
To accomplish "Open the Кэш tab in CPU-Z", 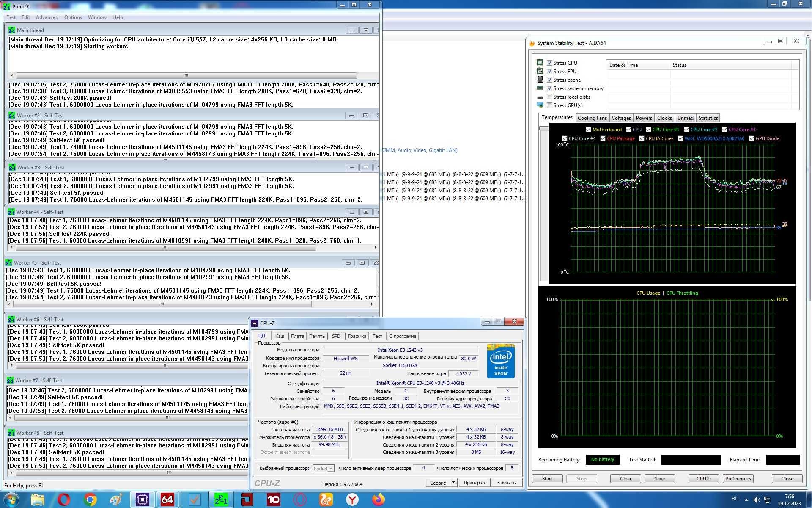I will [280, 336].
